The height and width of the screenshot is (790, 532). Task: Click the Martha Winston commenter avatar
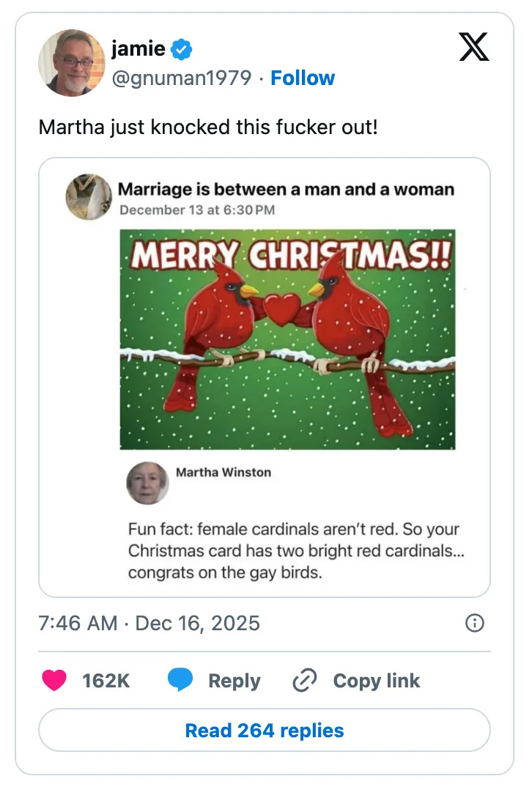pos(147,483)
